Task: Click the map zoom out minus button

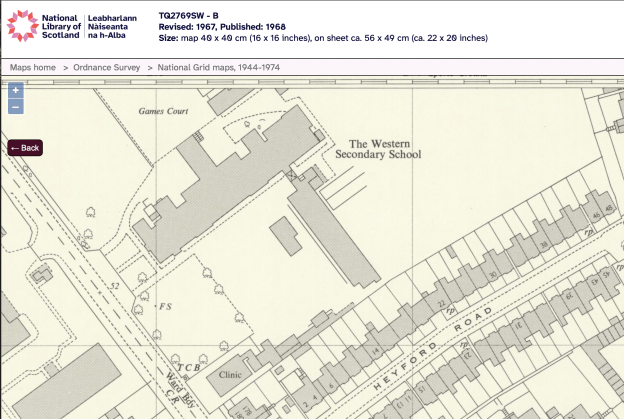Action: (x=16, y=106)
